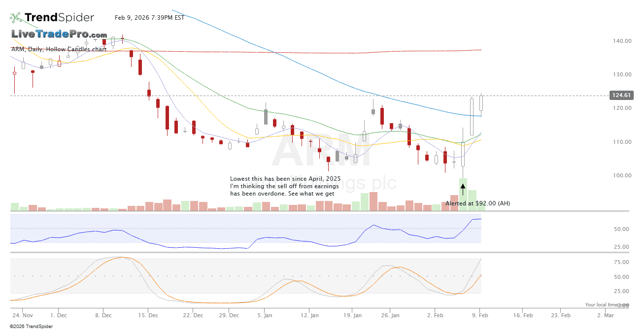This screenshot has height=331, width=644.
Task: Jump to the '9. Feb' date marker
Action: click(x=481, y=315)
